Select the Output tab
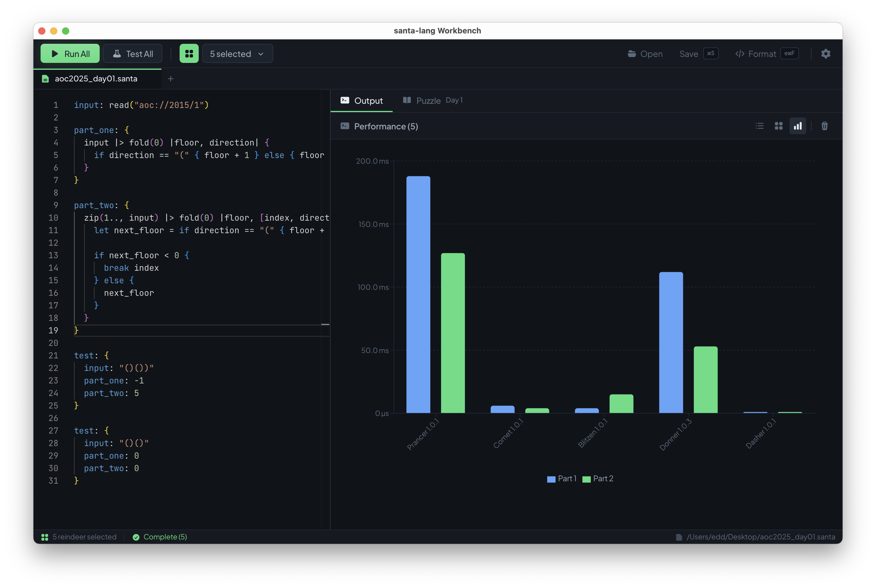The image size is (876, 588). click(362, 100)
